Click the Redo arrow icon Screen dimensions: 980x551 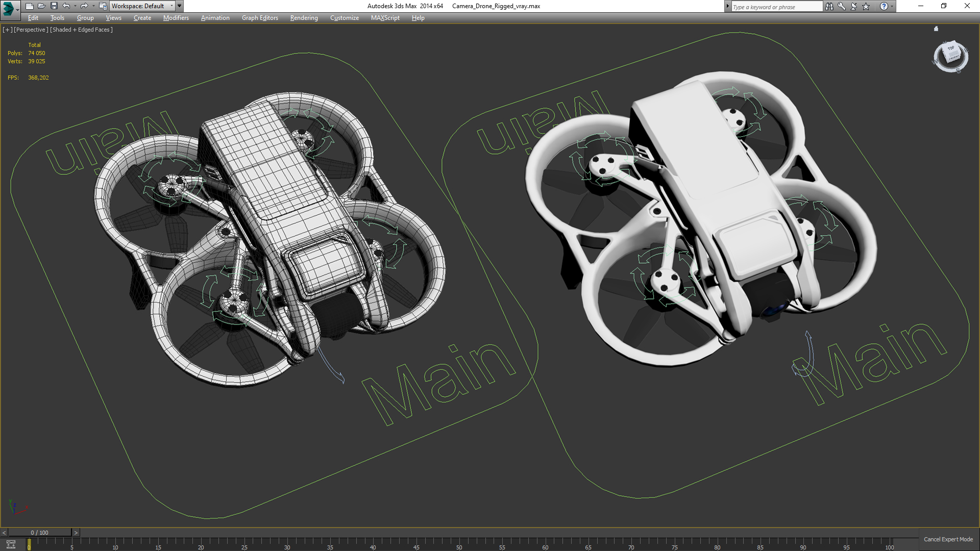(x=84, y=6)
